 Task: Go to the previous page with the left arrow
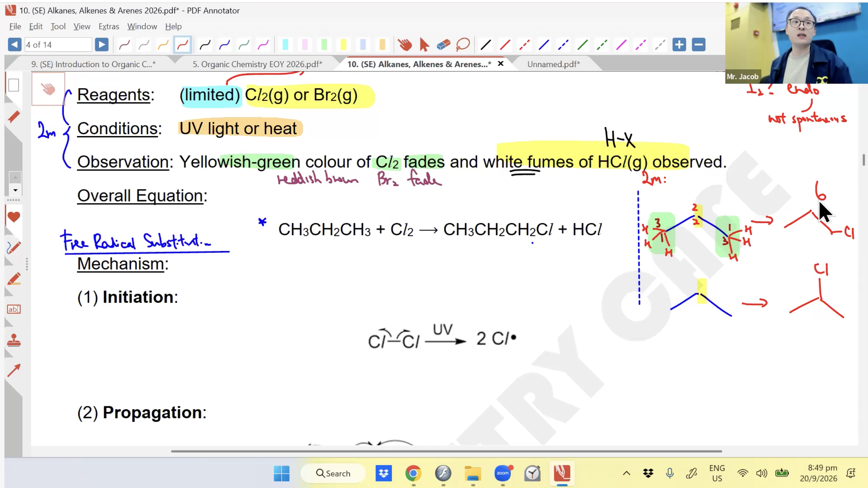coord(14,45)
